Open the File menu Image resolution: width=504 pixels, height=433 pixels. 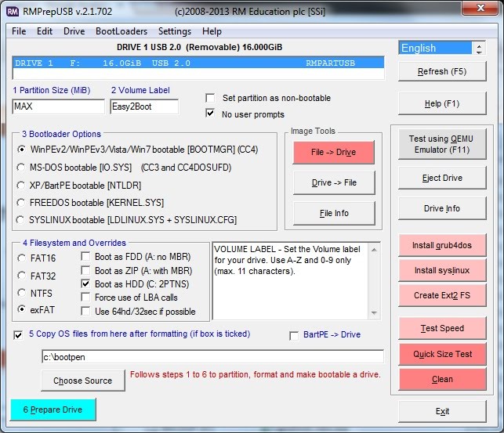[19, 31]
